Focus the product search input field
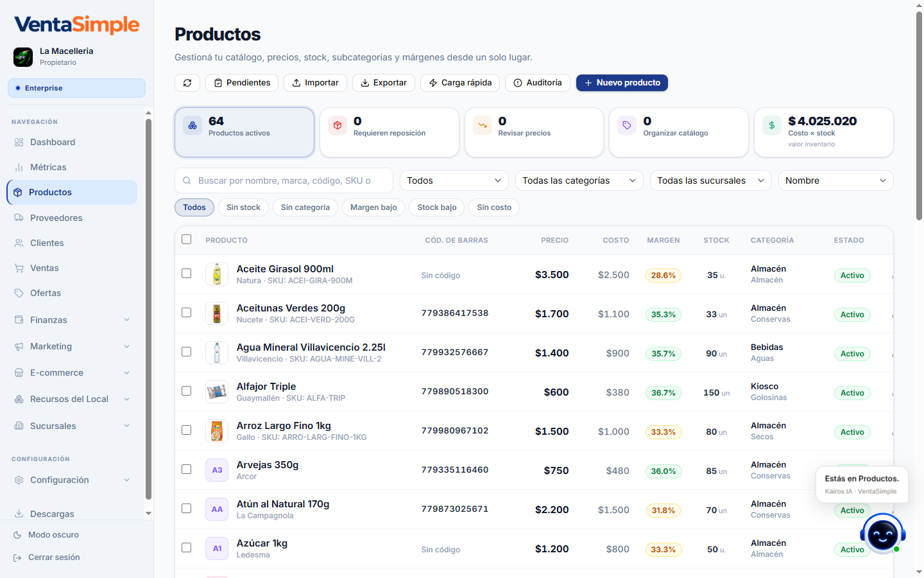 click(x=284, y=181)
